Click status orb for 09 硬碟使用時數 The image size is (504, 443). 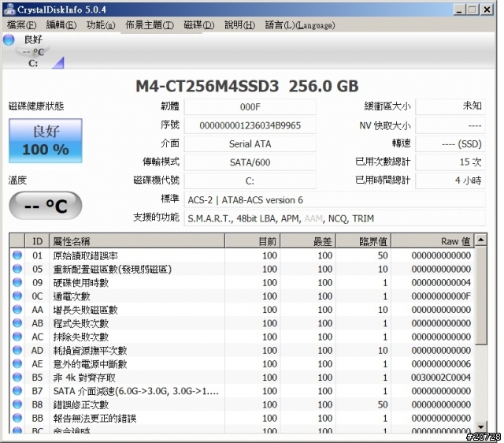click(x=17, y=282)
